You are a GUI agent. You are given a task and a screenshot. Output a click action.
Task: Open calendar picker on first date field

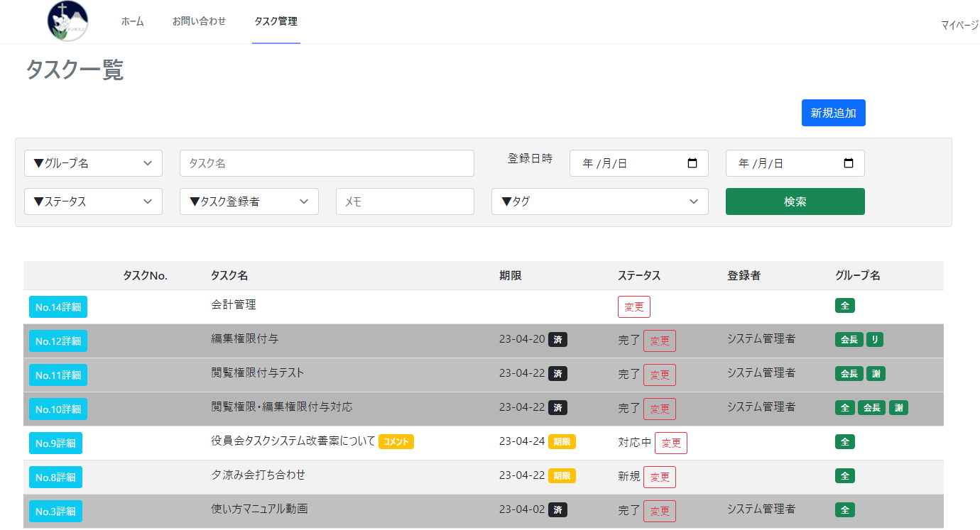pos(692,163)
